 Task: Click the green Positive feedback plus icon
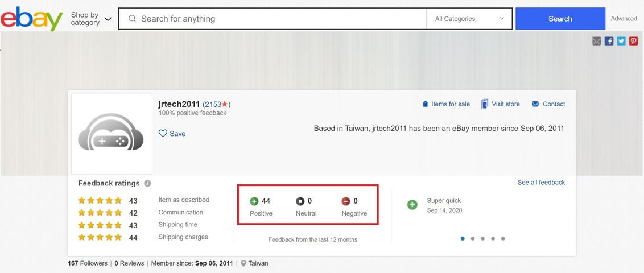point(254,201)
